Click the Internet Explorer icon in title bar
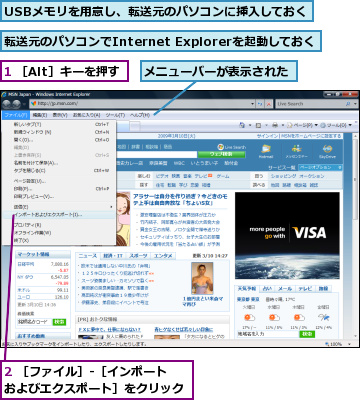The width and height of the screenshot is (360, 400). tap(4, 94)
